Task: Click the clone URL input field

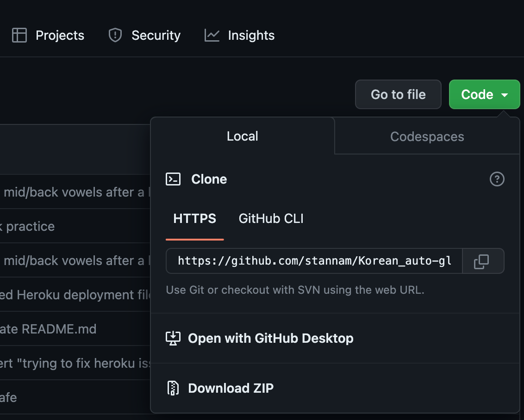Action: pos(314,261)
